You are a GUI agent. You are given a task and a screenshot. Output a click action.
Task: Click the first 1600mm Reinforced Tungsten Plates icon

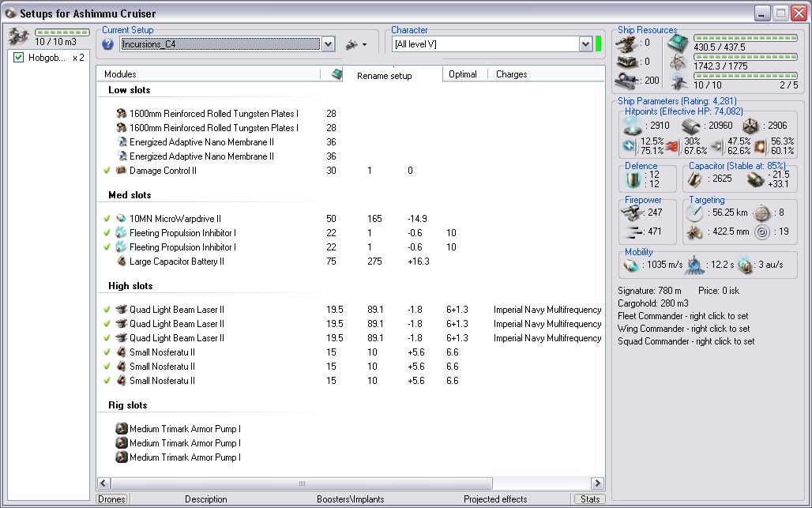(121, 113)
